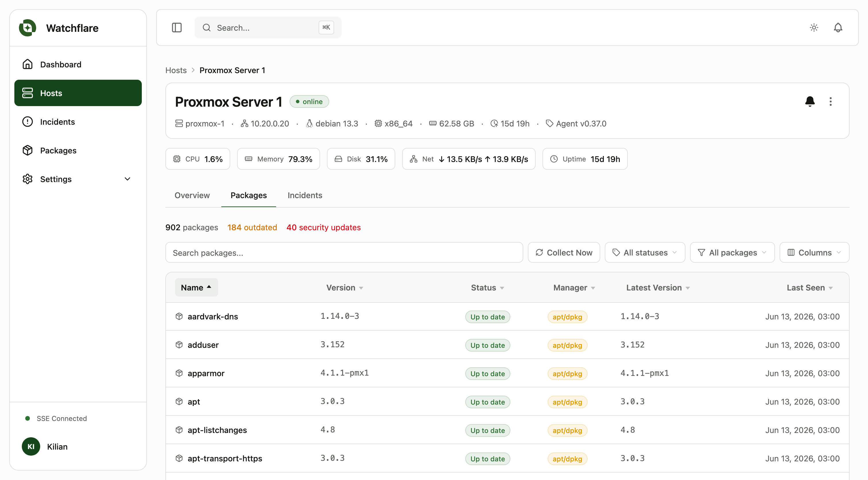The height and width of the screenshot is (480, 868).
Task: Click the Memory stat icon
Action: tap(248, 159)
